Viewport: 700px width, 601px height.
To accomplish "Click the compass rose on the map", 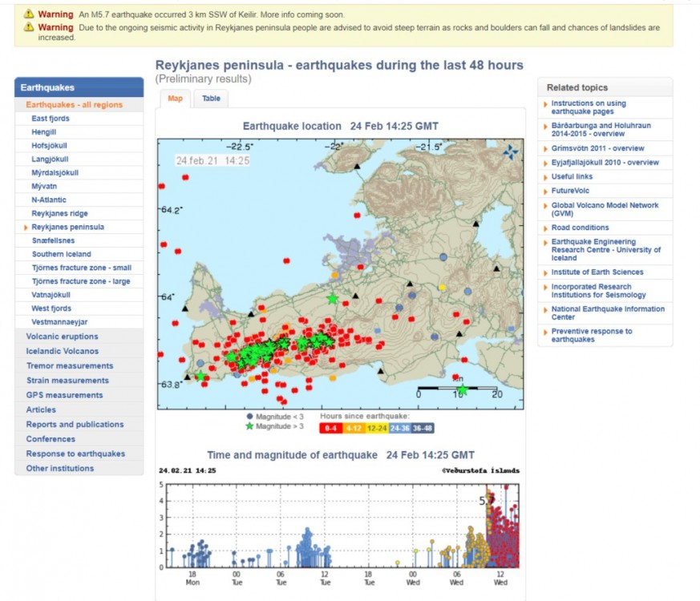I will (x=509, y=152).
